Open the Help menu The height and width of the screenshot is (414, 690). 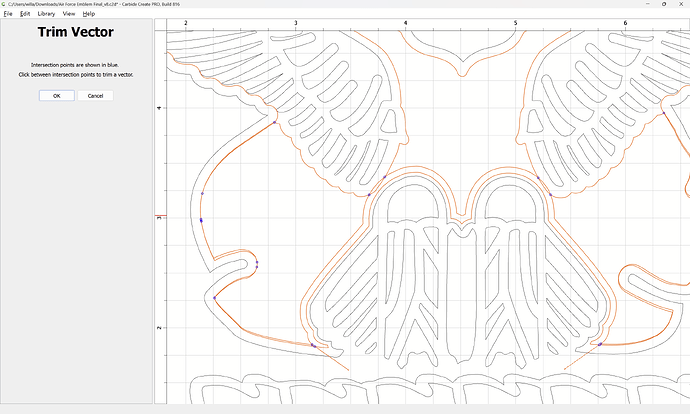tap(88, 14)
